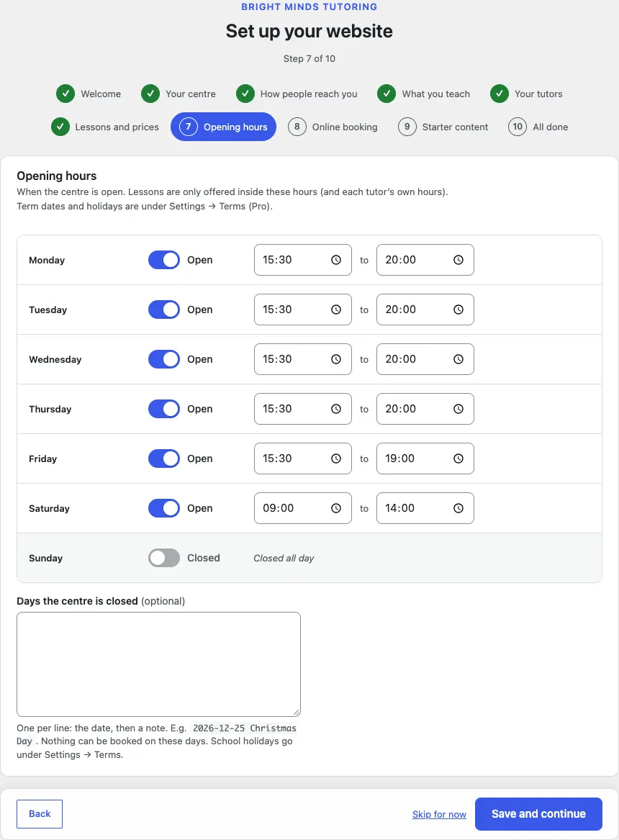Click clock icon in Tuesday closing time field
Screen dimensions: 619x840
pyautogui.click(x=458, y=310)
